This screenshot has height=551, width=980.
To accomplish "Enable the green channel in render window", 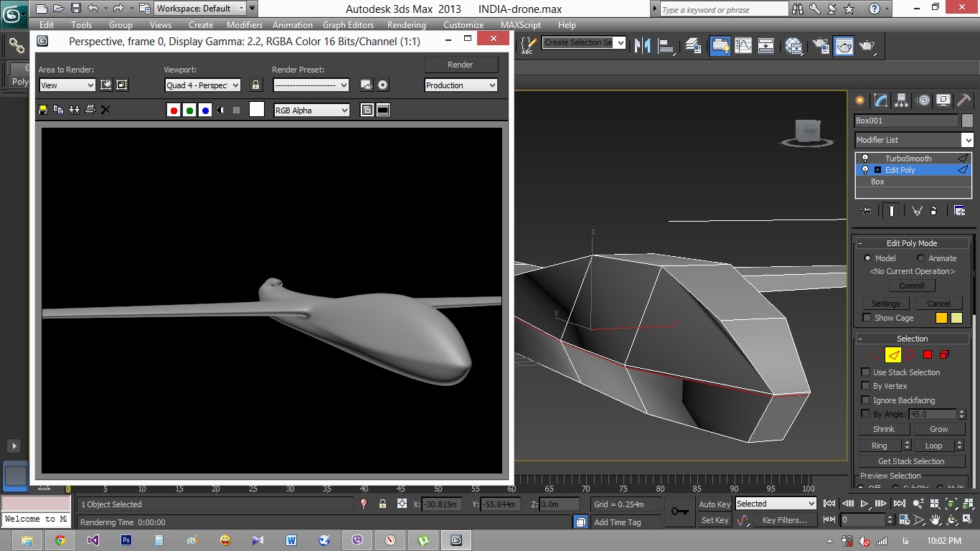I will point(189,110).
